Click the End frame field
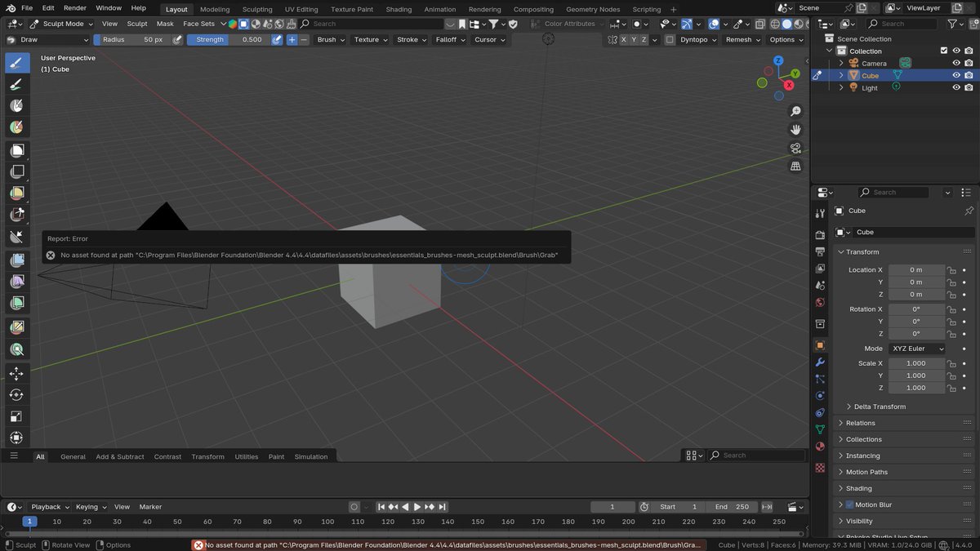This screenshot has width=980, height=551. pos(732,507)
